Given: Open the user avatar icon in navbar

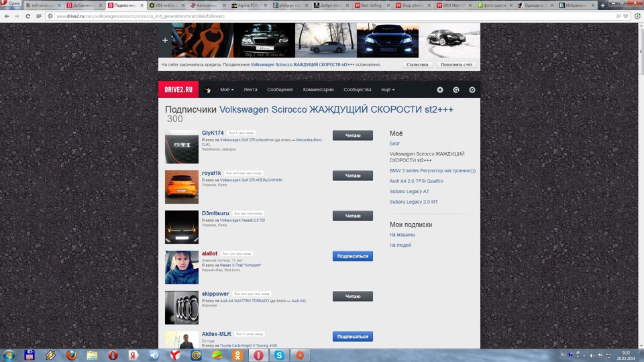Looking at the screenshot, I should click(207, 89).
